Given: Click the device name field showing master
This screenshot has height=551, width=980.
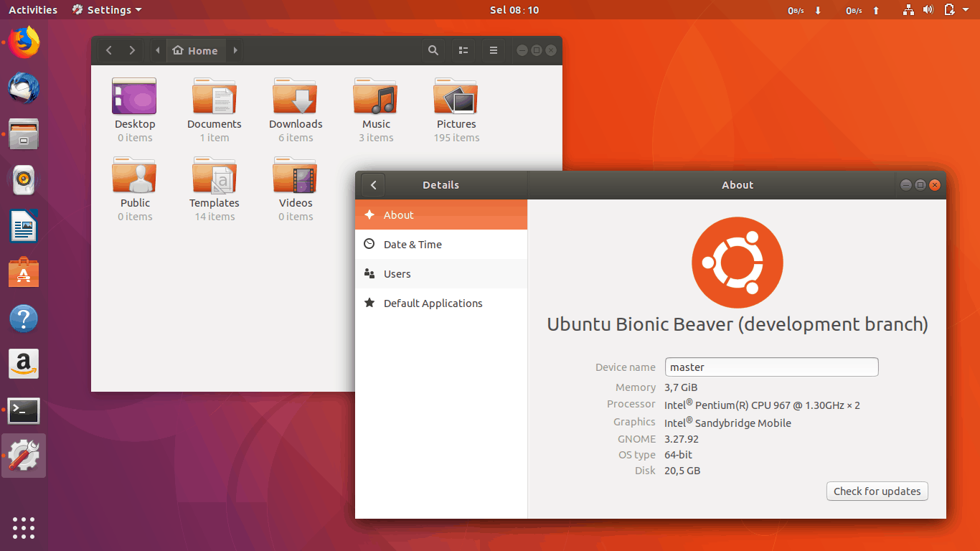Looking at the screenshot, I should (771, 367).
